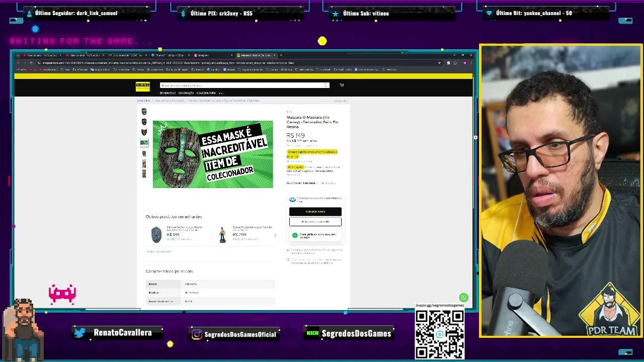Image resolution: width=644 pixels, height=362 pixels.
Task: Click the white 'Adicionar ao carrinho' button
Action: point(315,222)
